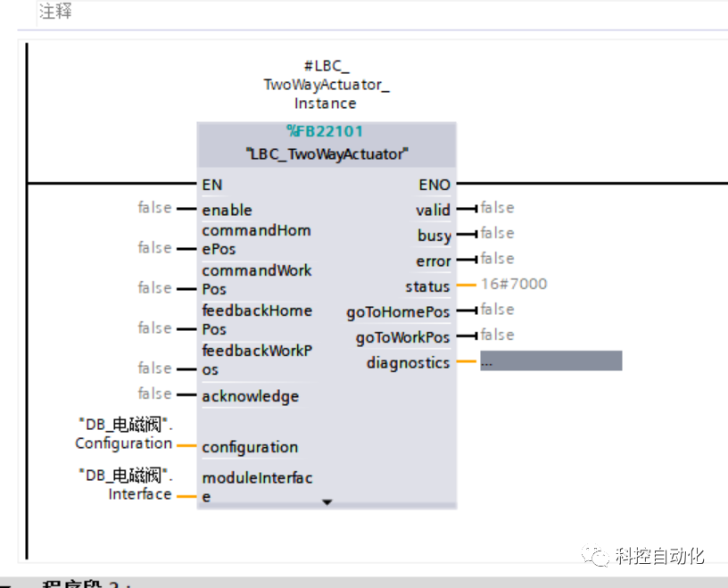
Task: Click the valid output name
Action: (x=433, y=210)
